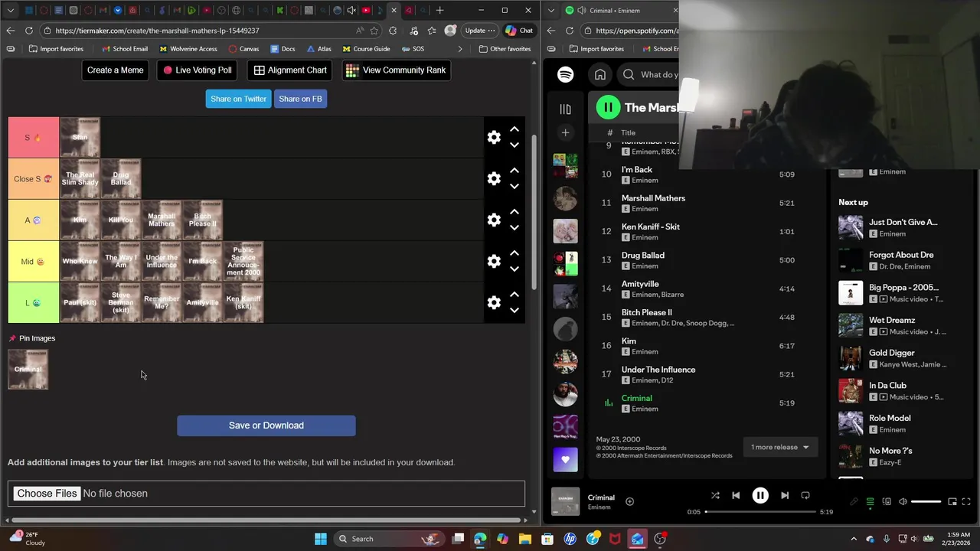The width and height of the screenshot is (980, 551).
Task: Share tier list on FB
Action: click(x=300, y=99)
